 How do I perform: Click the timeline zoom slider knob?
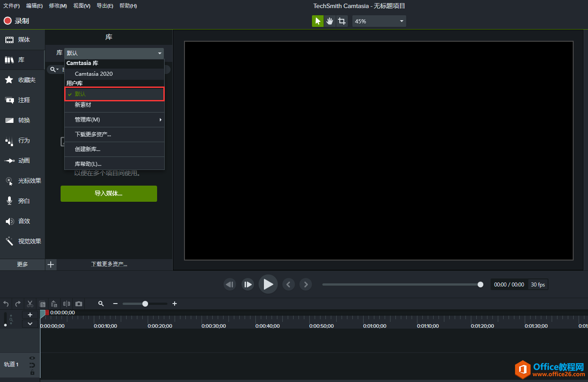pyautogui.click(x=145, y=304)
